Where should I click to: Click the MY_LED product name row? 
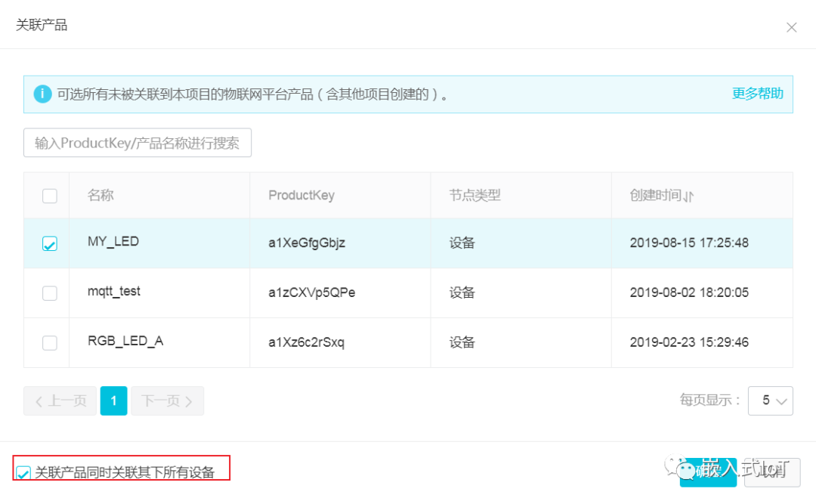113,243
